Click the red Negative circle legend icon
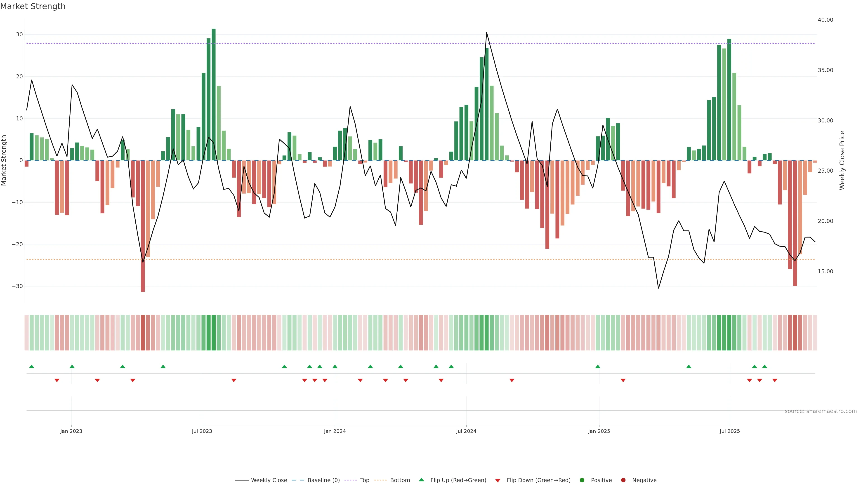The image size is (868, 488). point(623,480)
